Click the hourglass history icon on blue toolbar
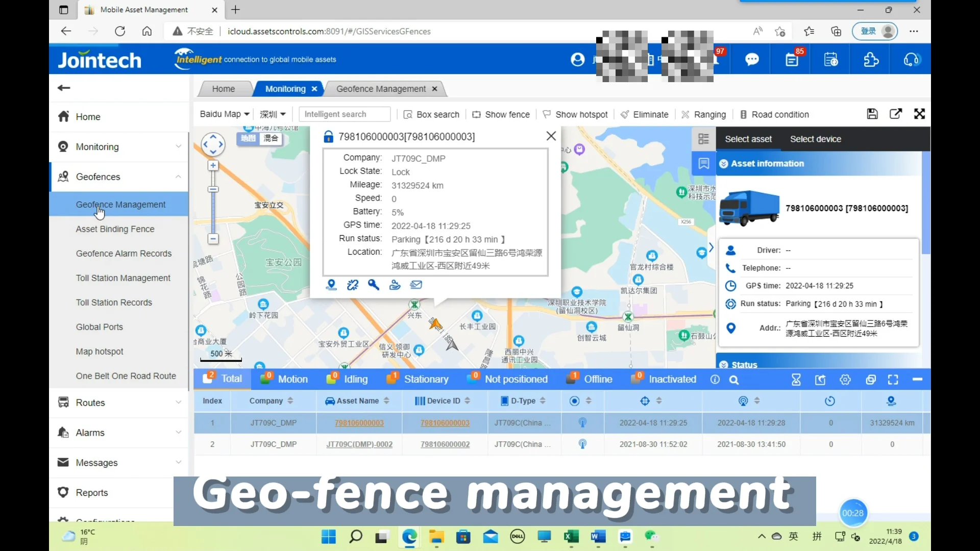The width and height of the screenshot is (980, 551). [x=796, y=380]
